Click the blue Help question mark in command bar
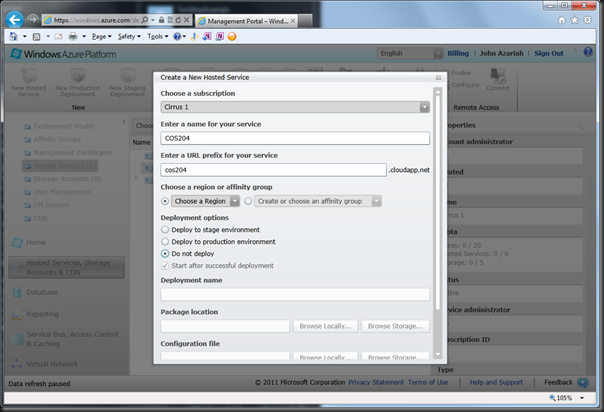Image resolution: width=604 pixels, height=412 pixels. tap(177, 37)
